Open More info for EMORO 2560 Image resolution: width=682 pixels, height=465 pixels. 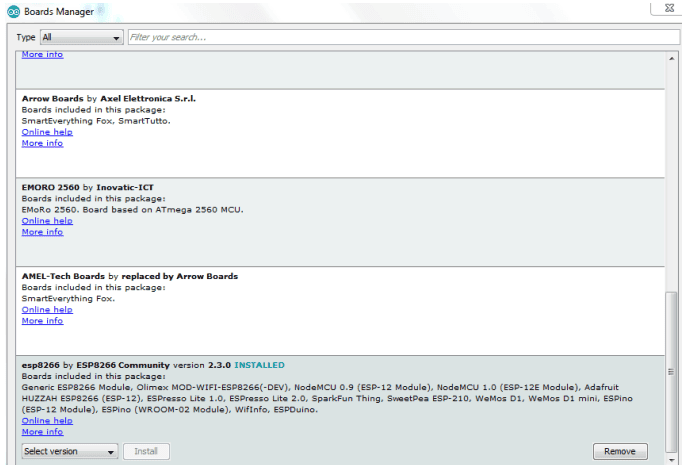[43, 232]
